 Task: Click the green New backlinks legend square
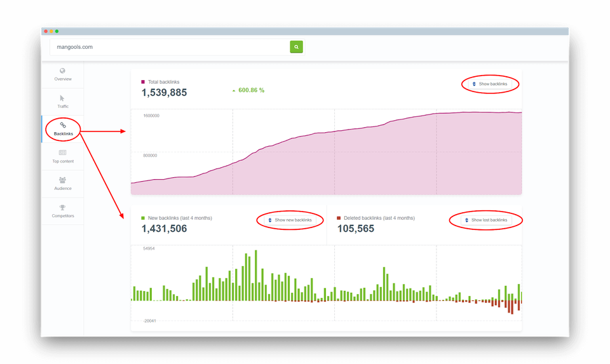(143, 218)
